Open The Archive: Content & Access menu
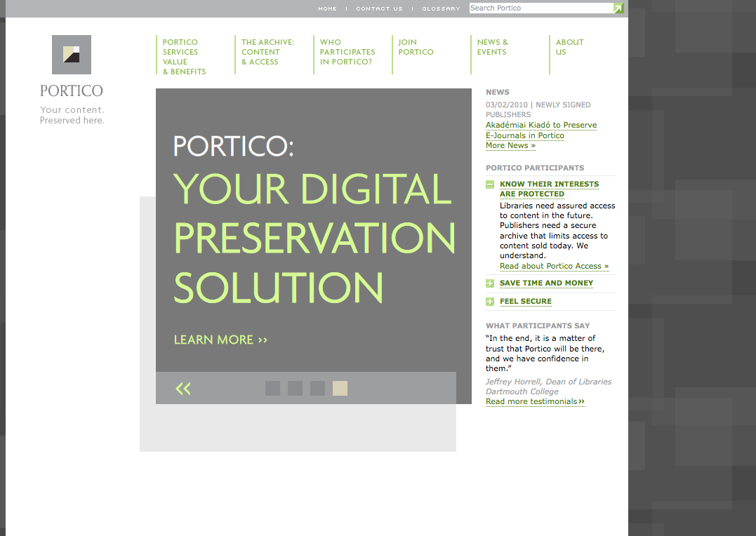 (267, 52)
